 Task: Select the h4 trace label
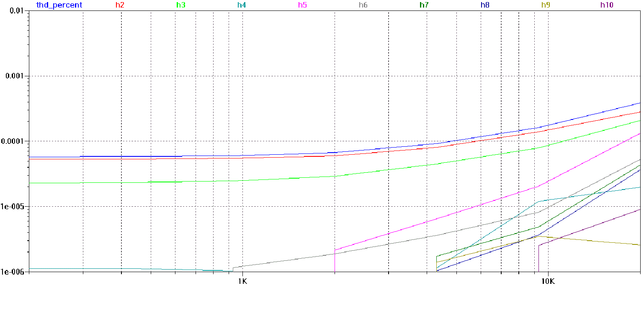[x=242, y=5]
